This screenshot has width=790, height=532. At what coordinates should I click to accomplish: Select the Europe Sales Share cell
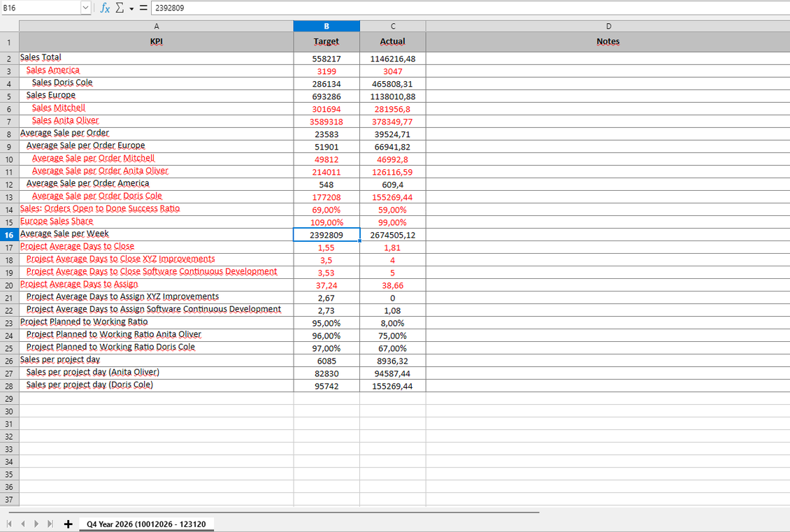[x=156, y=222]
